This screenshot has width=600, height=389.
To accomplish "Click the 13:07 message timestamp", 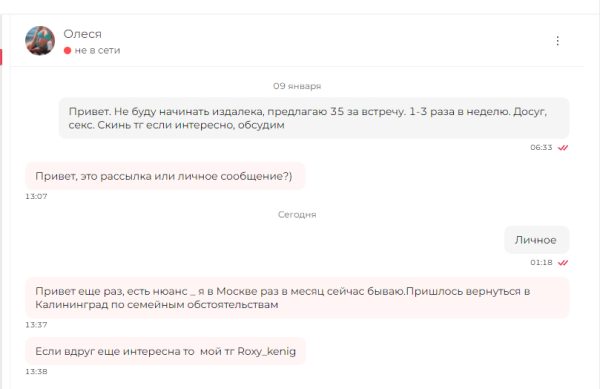I will point(36,196).
